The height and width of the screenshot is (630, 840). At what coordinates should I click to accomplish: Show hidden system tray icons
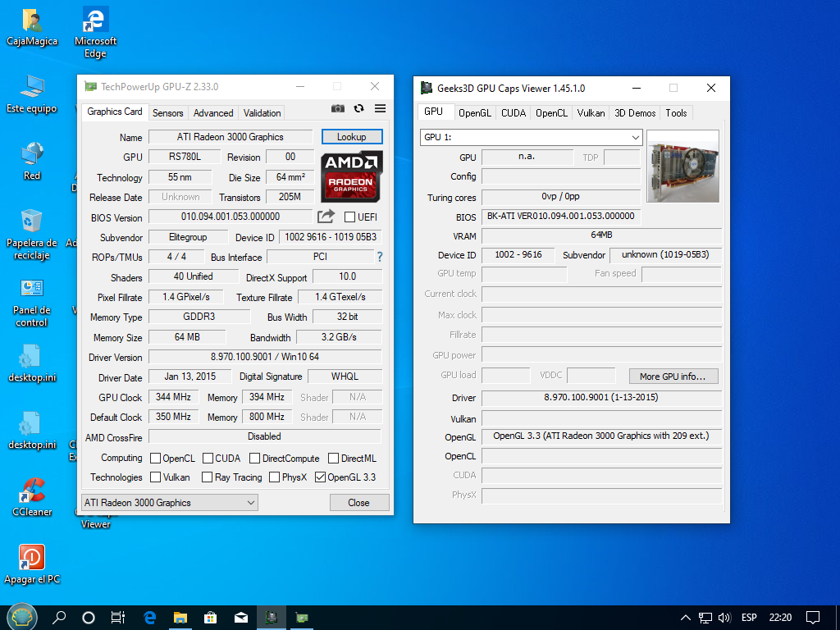[x=685, y=618]
